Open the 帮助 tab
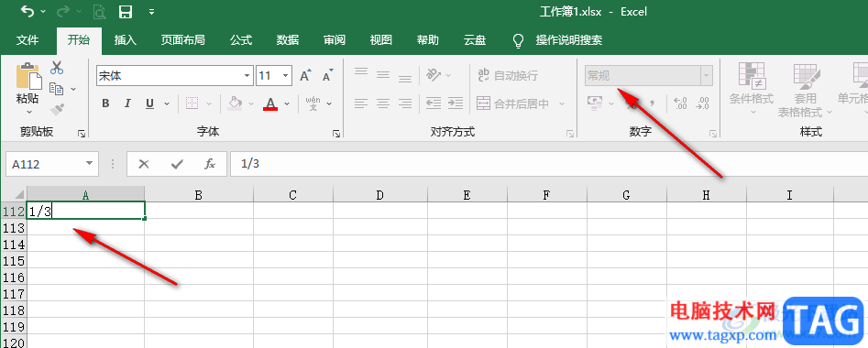 (427, 39)
